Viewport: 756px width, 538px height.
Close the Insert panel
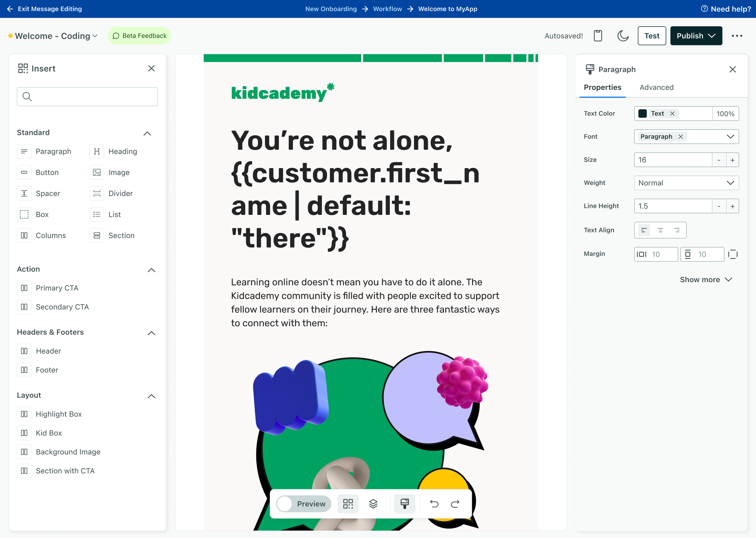[151, 68]
